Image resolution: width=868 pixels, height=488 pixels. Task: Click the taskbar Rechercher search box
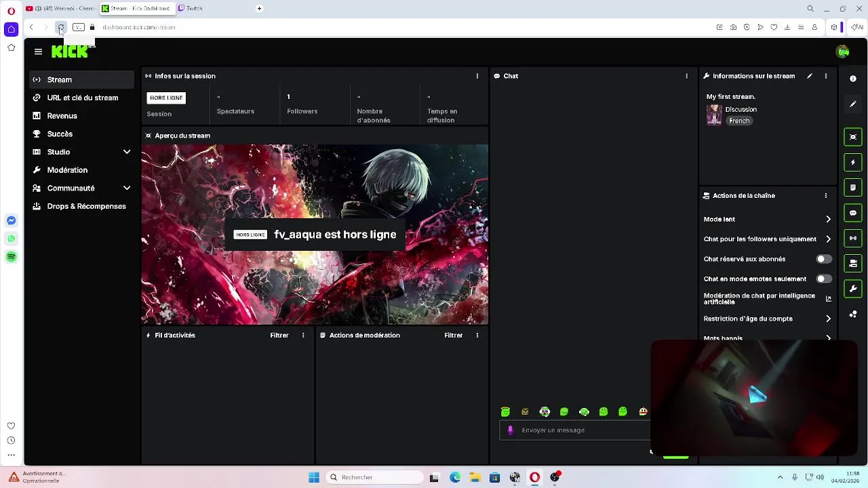point(374,477)
